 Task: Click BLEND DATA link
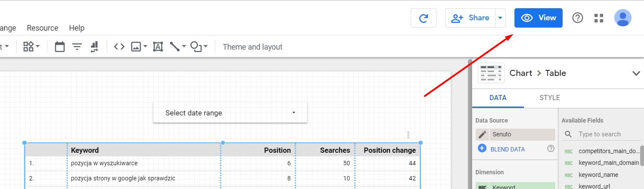[x=507, y=149]
